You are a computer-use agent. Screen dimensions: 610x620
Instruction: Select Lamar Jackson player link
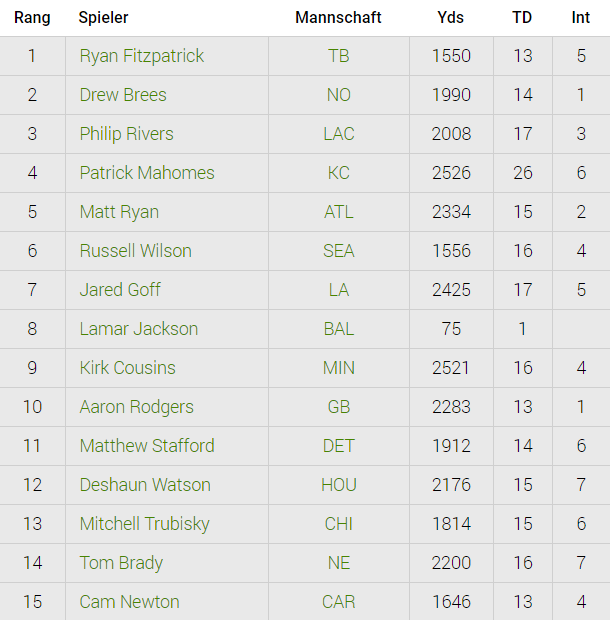(x=138, y=329)
